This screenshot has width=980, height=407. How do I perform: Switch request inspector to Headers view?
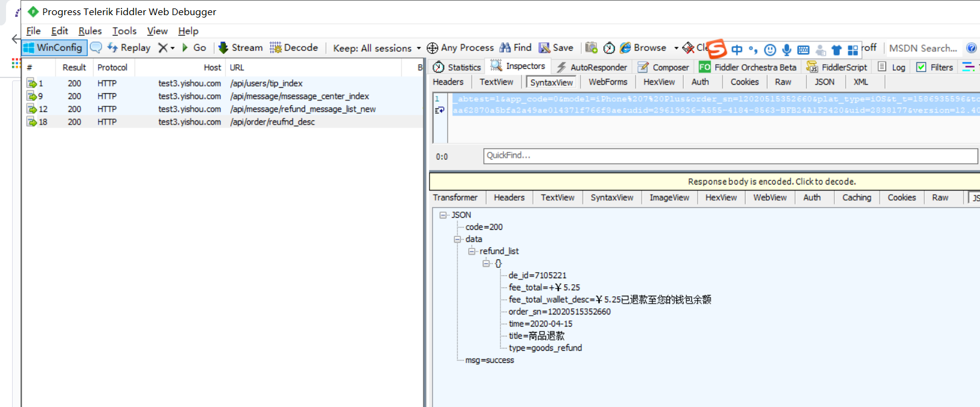tap(448, 82)
